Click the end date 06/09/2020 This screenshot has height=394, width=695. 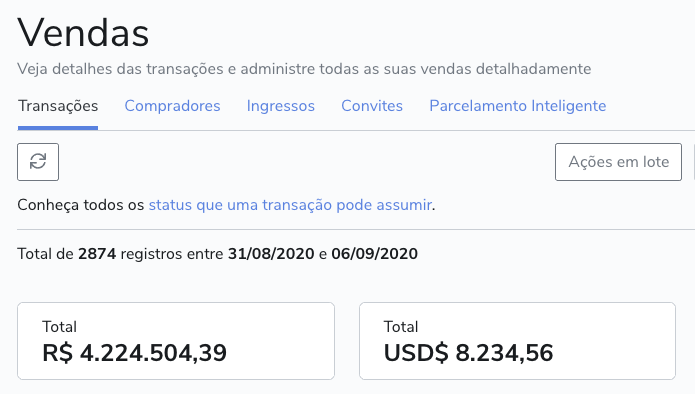click(375, 254)
